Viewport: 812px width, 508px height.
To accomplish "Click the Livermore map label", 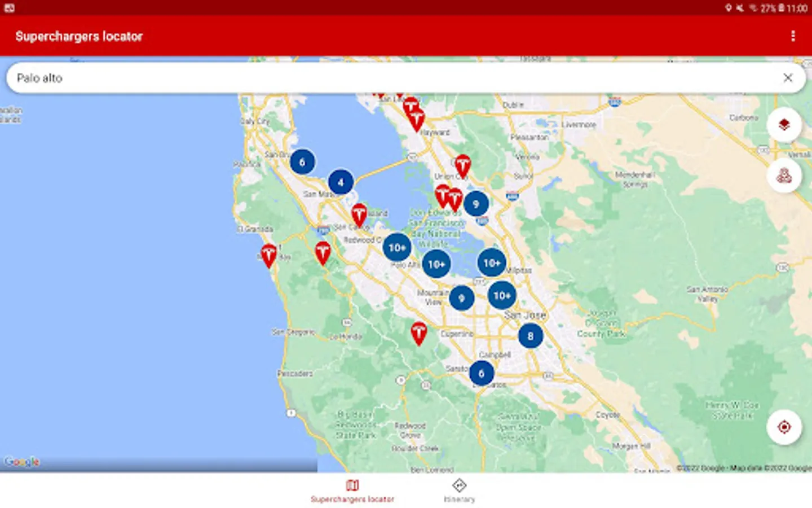I will click(579, 124).
